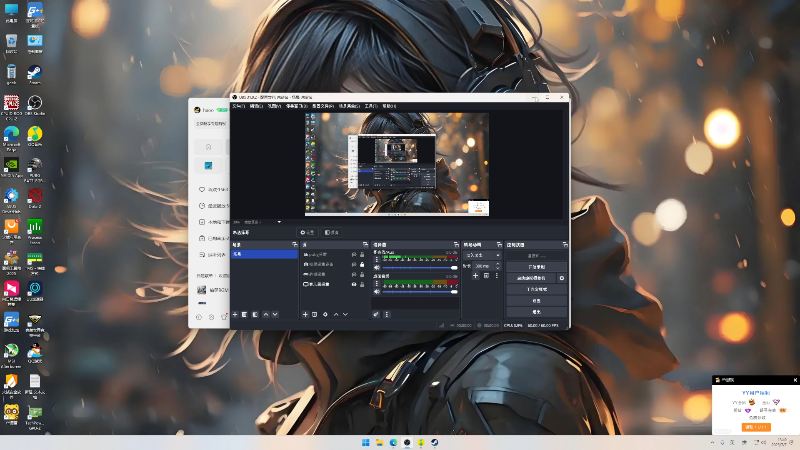The image size is (800, 450).
Task: Open the preview scaling dropdown below the canvas
Action: (x=279, y=222)
